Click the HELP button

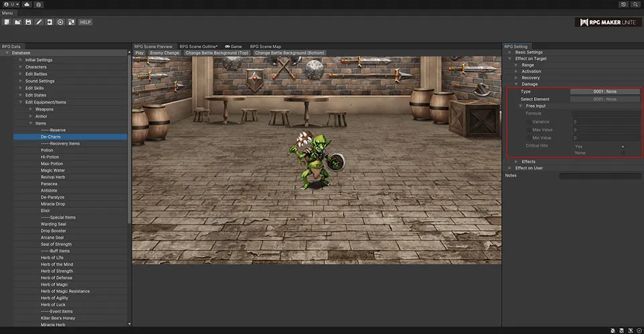point(85,22)
